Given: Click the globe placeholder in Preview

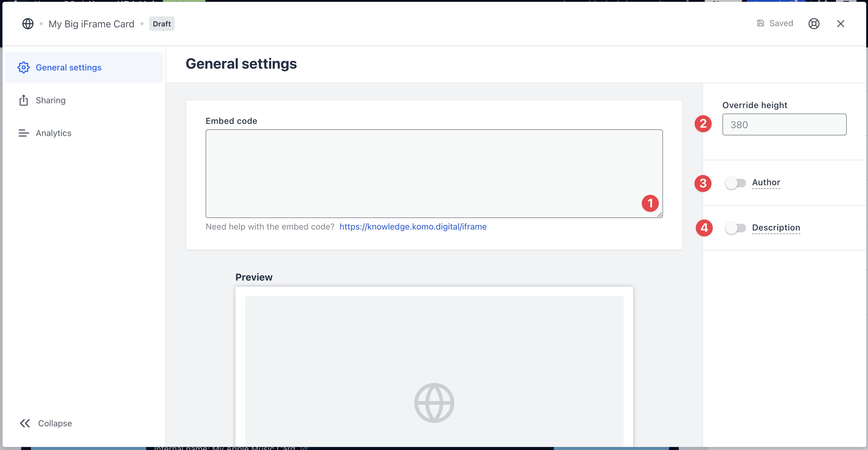Looking at the screenshot, I should pos(434,402).
